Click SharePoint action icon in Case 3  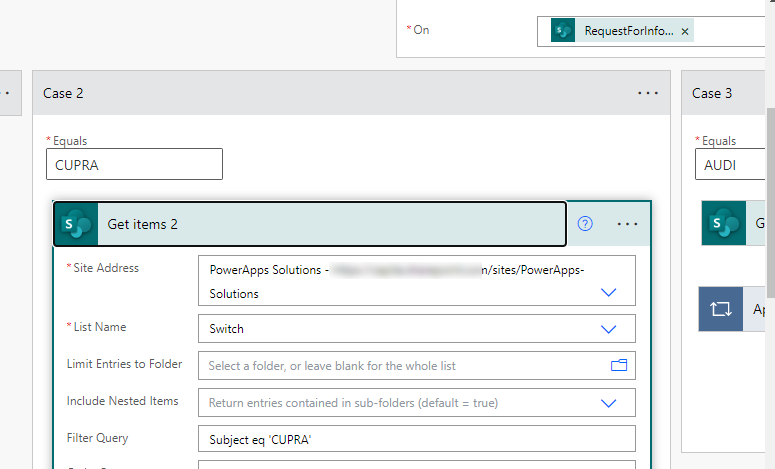pyautogui.click(x=724, y=223)
